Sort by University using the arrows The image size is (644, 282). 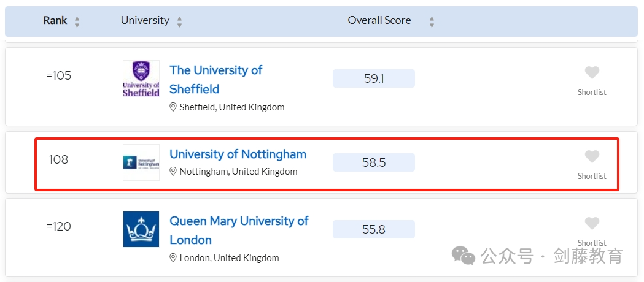179,21
